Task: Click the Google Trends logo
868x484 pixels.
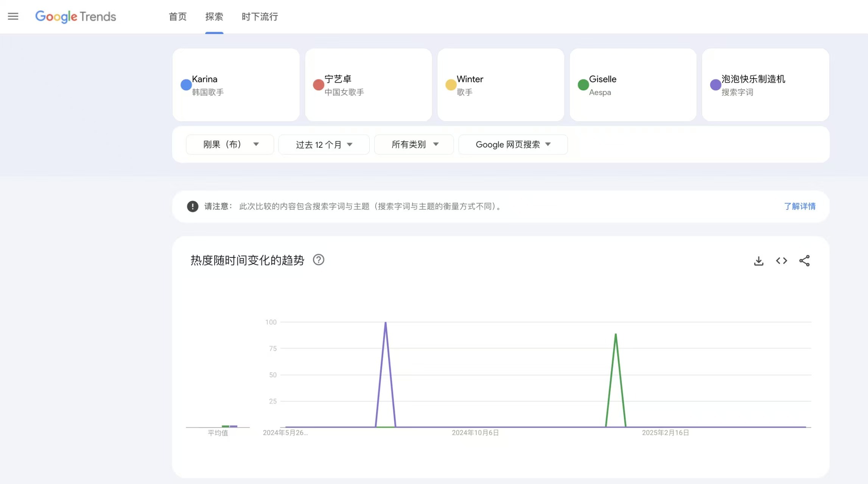Action: pyautogui.click(x=76, y=17)
